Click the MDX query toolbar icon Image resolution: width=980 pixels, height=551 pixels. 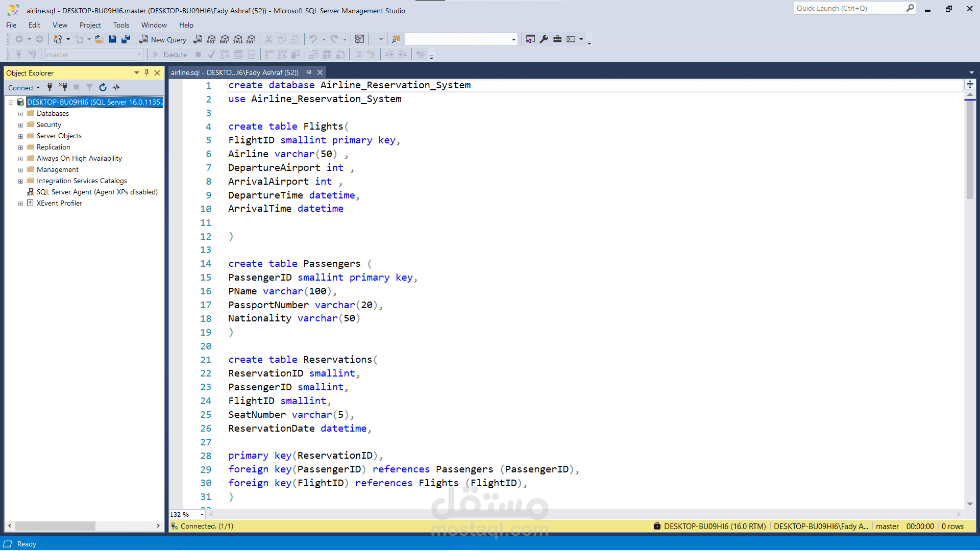211,39
